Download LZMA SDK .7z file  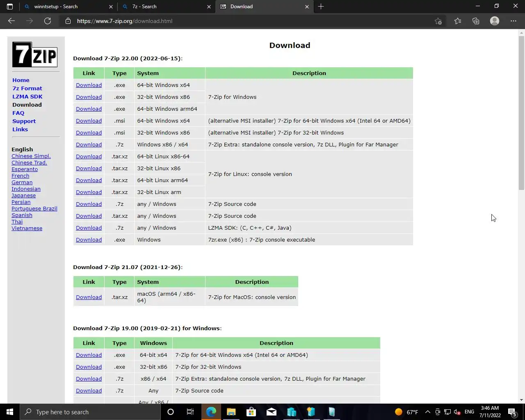click(89, 228)
